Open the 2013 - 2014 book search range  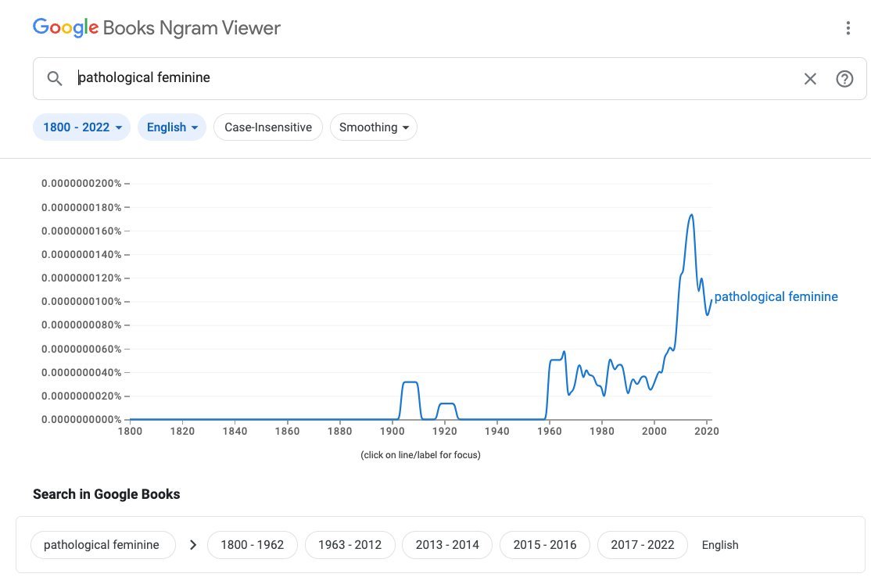[446, 545]
